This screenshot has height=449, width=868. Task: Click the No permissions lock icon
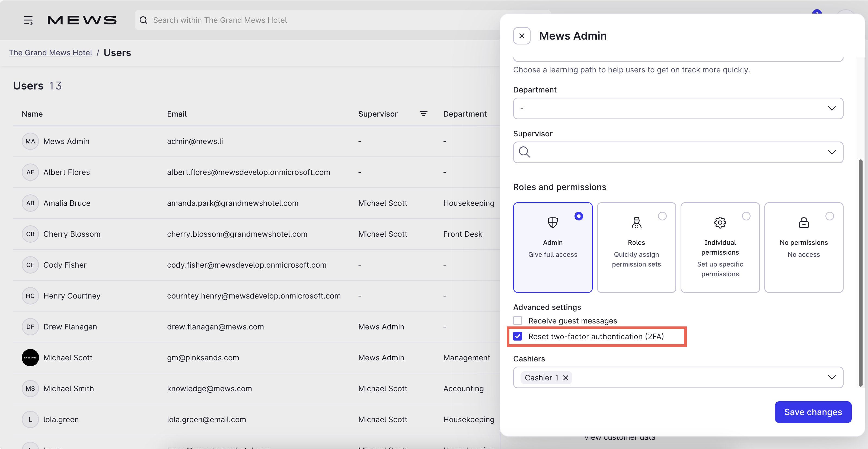[804, 222]
